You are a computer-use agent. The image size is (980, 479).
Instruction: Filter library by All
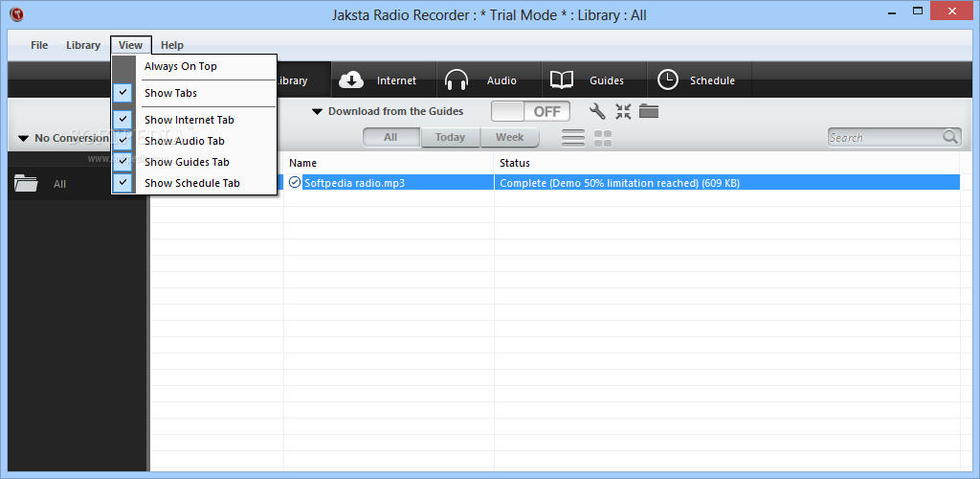[x=391, y=138]
